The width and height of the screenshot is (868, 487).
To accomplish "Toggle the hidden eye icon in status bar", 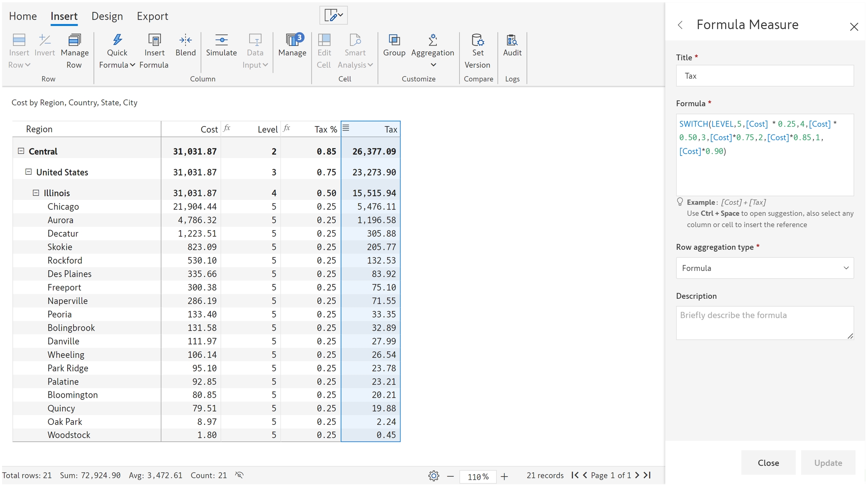I will coord(239,475).
